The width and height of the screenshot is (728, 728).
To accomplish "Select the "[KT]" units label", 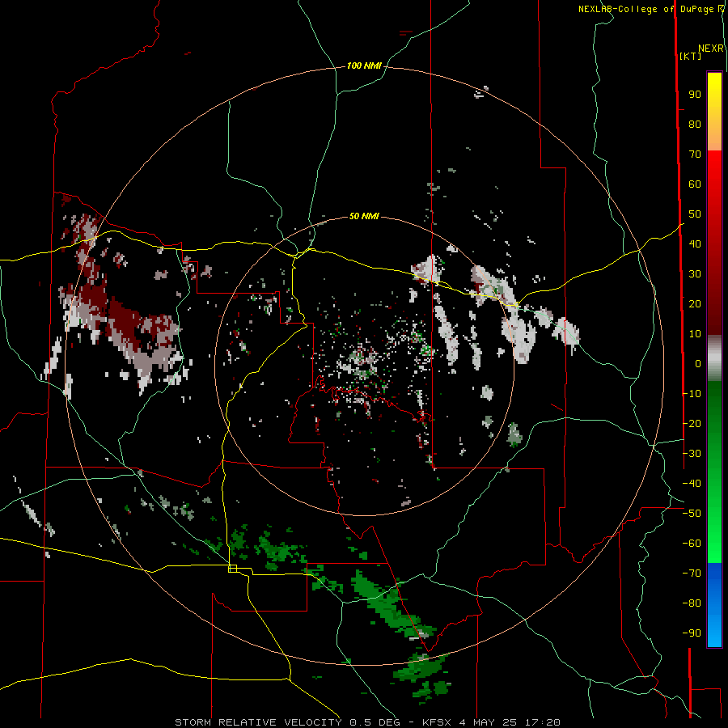I will point(691,56).
